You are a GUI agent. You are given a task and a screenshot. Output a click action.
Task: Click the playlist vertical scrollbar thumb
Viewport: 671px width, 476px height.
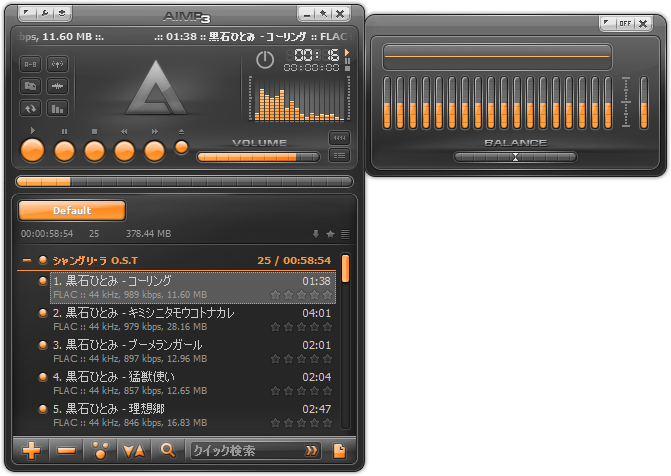(345, 268)
